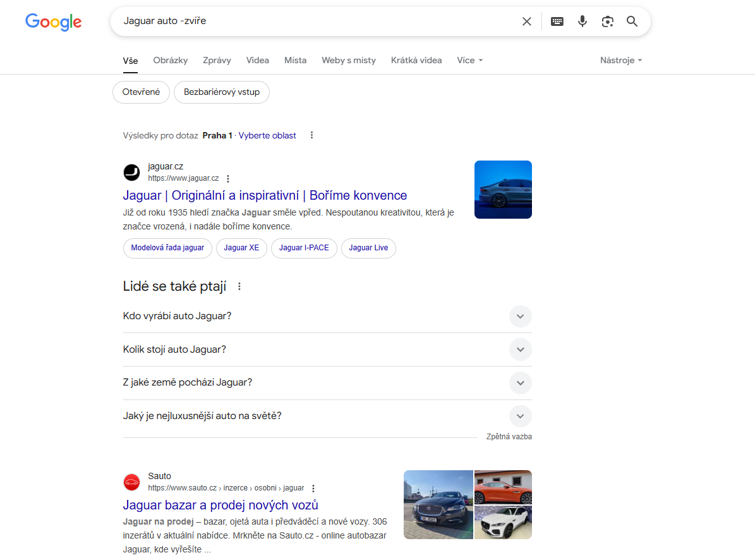This screenshot has height=560, width=755.
Task: Apply the Bezbariérový vstup filter chip
Action: [x=222, y=92]
